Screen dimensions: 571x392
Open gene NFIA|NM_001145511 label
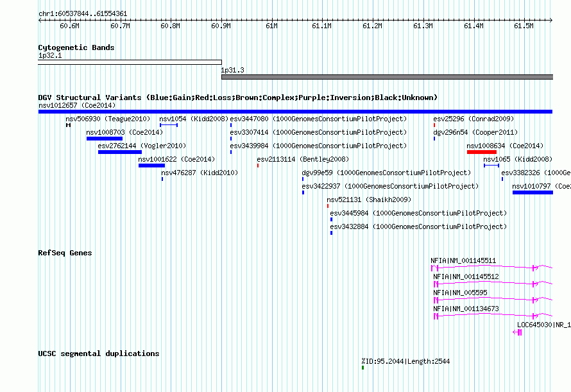(x=463, y=261)
